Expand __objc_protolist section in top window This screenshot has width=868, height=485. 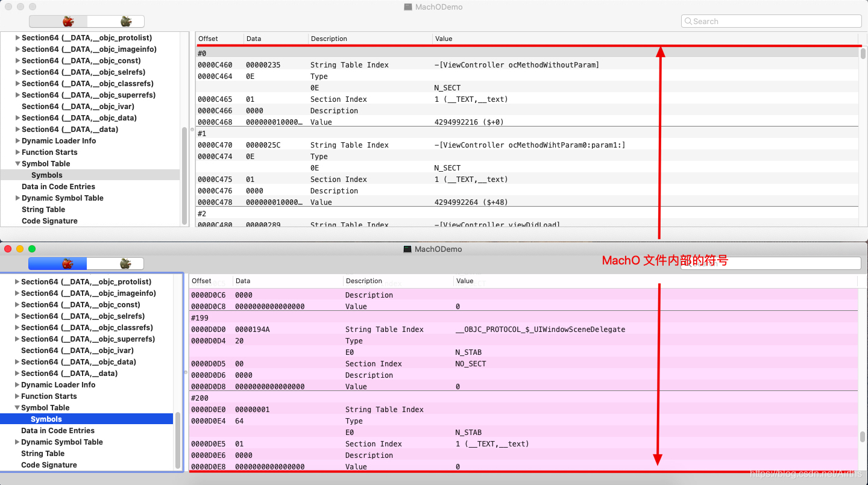(x=17, y=38)
